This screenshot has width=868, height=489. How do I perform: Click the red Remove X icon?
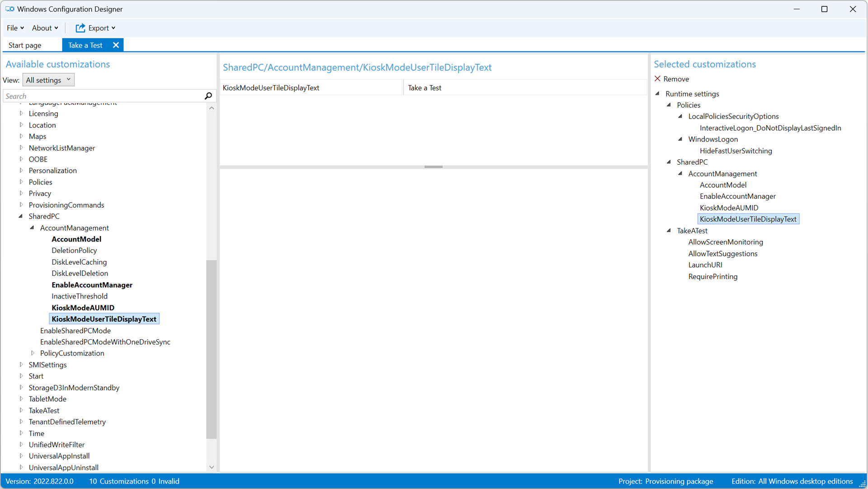(657, 79)
